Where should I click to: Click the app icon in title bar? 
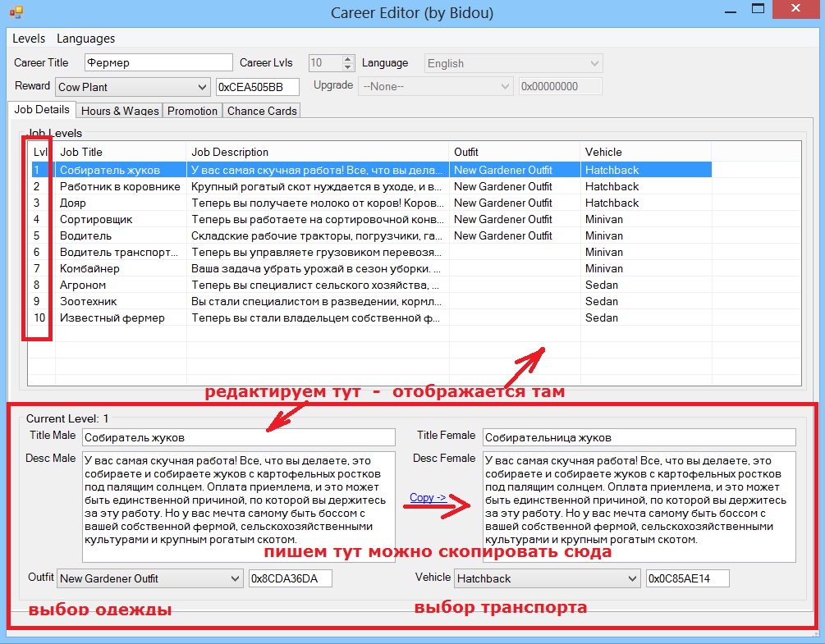pyautogui.click(x=16, y=12)
